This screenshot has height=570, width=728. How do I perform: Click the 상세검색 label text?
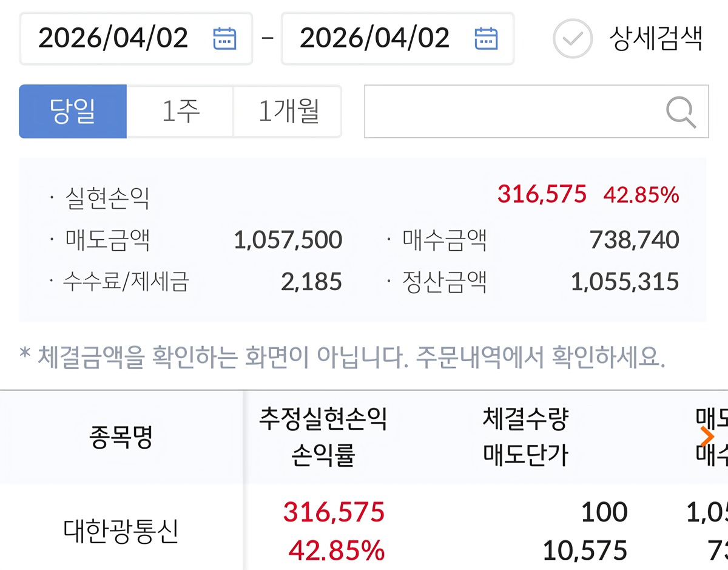[x=656, y=38]
